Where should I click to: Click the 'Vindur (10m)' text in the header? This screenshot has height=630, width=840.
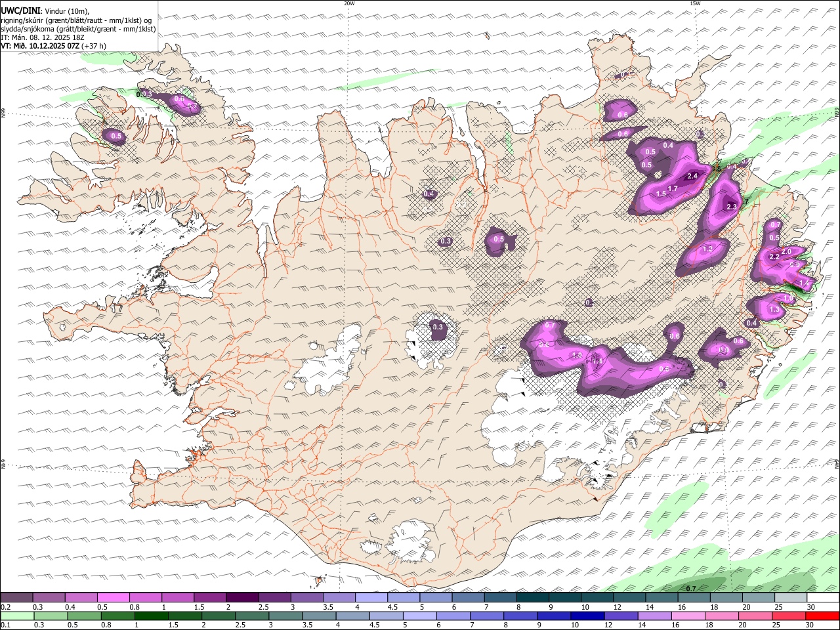(x=65, y=11)
